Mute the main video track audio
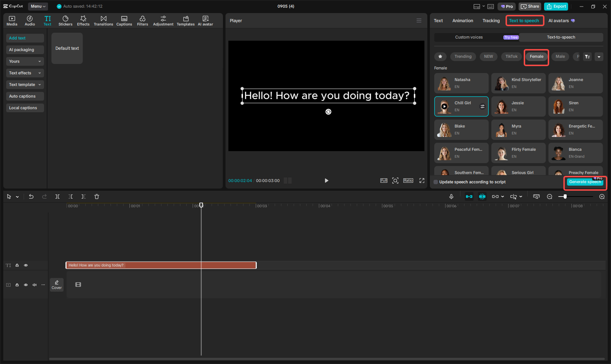 tap(35, 285)
